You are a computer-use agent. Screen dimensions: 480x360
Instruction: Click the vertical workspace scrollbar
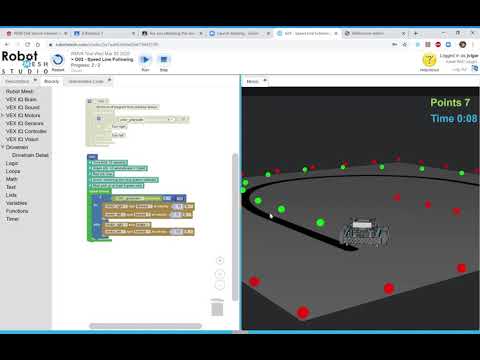235,227
